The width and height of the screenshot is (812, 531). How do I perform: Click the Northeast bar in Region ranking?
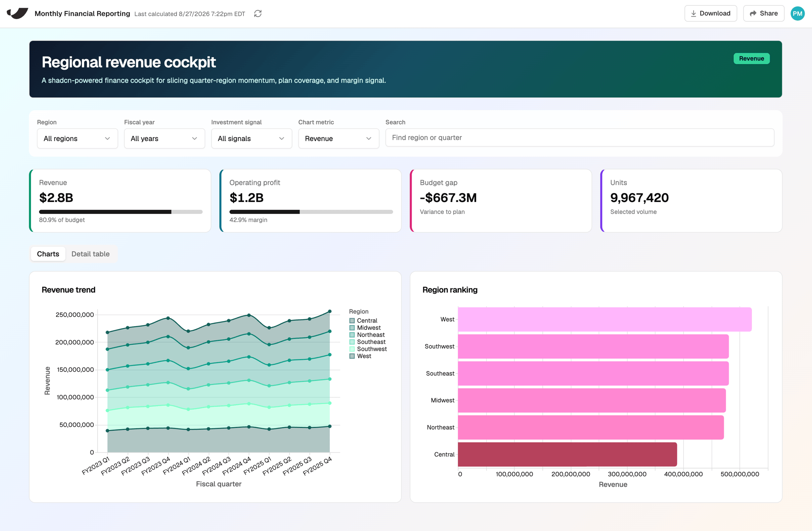click(x=591, y=428)
